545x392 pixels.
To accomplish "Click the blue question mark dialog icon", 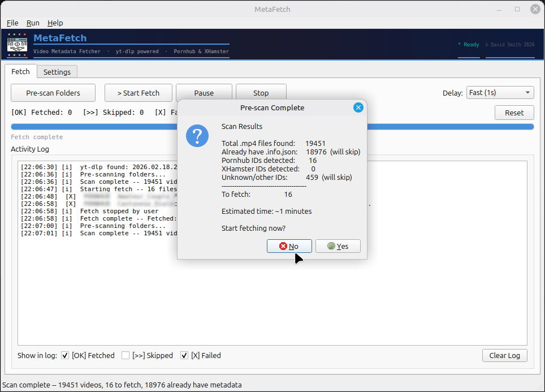I will pyautogui.click(x=197, y=137).
